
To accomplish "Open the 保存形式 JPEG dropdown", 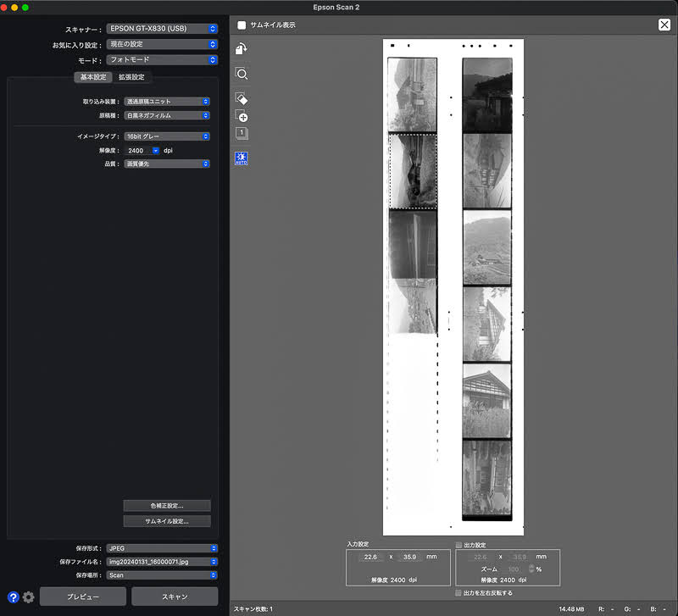I will point(162,548).
